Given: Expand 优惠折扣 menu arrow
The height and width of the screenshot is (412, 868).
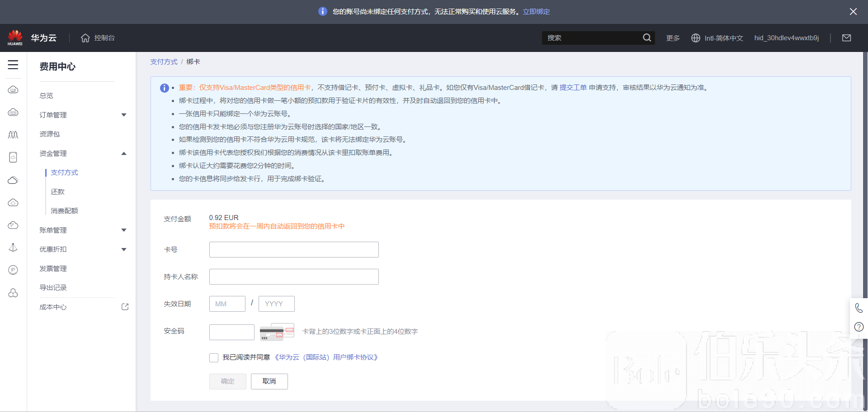Looking at the screenshot, I should point(124,249).
